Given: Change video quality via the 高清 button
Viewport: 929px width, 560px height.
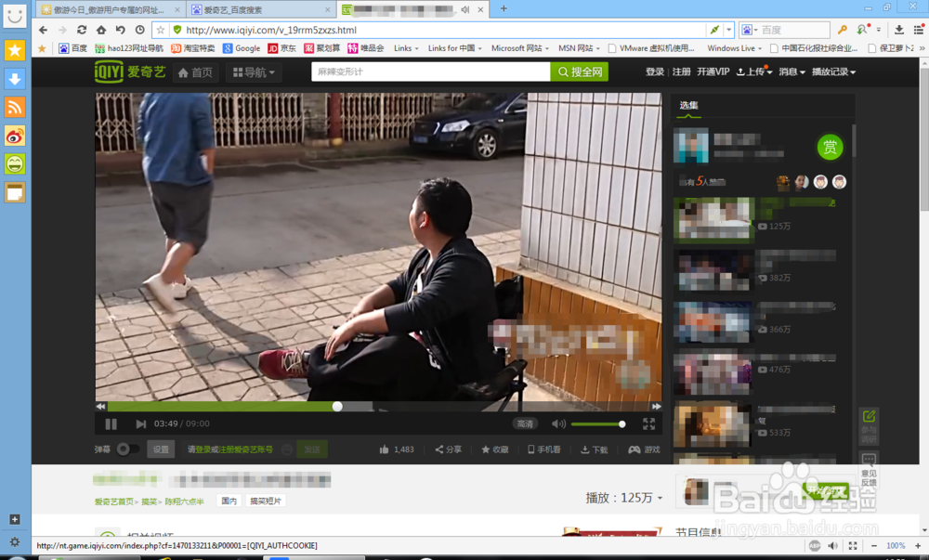Looking at the screenshot, I should 525,423.
